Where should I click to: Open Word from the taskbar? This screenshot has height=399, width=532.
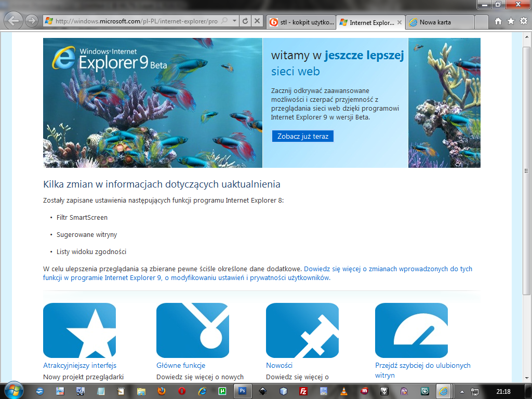point(81,391)
